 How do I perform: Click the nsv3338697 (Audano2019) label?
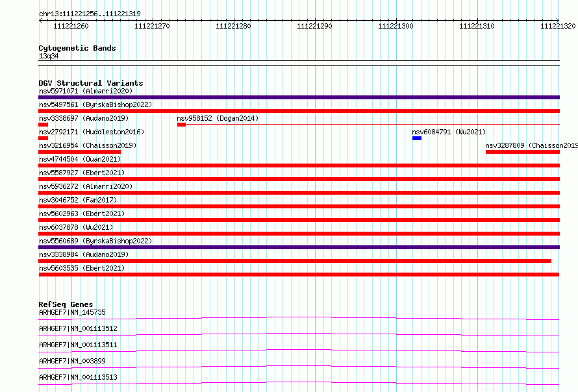(x=84, y=118)
